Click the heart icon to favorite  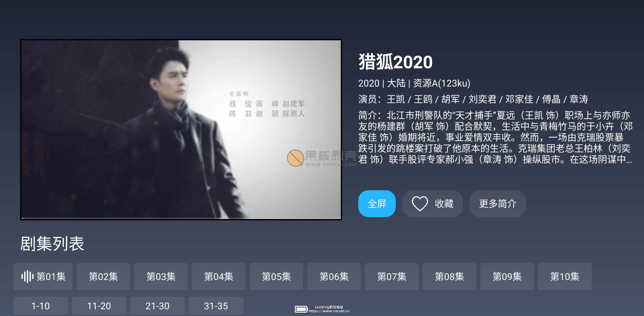(420, 203)
